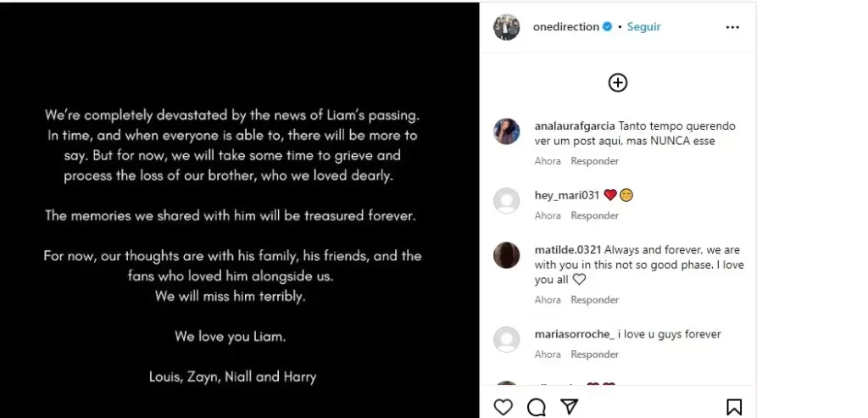868x418 pixels.
Task: View analaurafgarcia's profile avatar
Action: coord(507,131)
